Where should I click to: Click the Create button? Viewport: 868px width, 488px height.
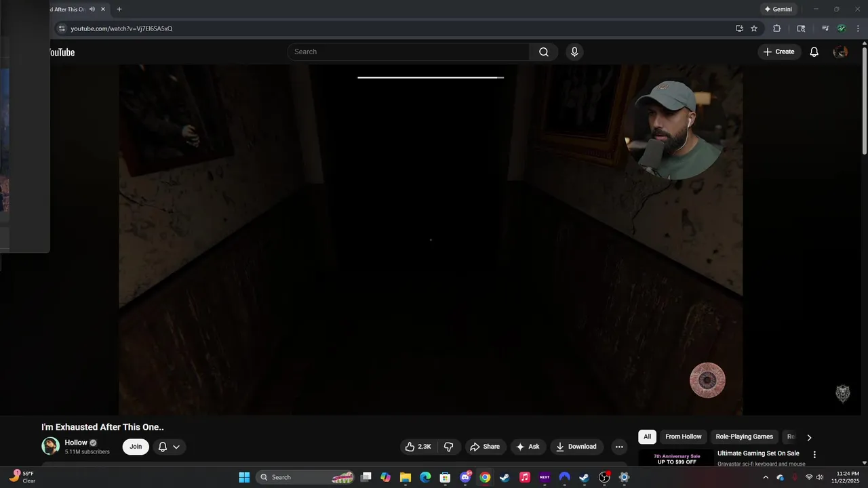[778, 52]
